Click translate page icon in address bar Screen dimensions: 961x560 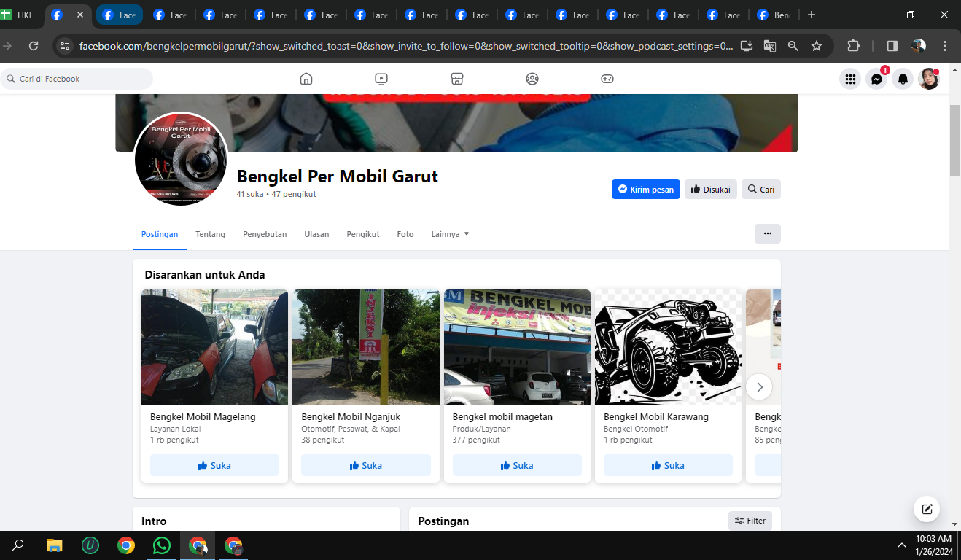pyautogui.click(x=770, y=46)
